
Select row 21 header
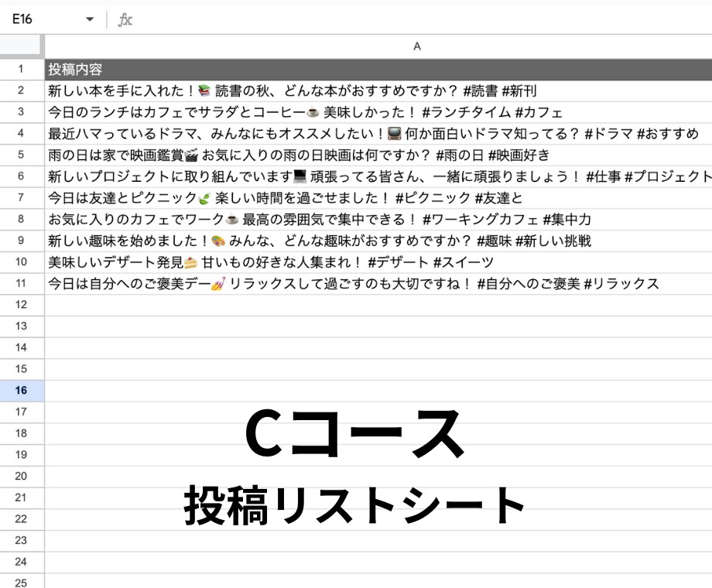coord(22,498)
